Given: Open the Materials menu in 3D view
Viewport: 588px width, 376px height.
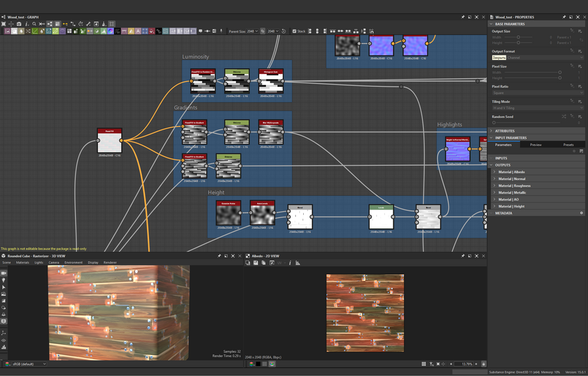Looking at the screenshot, I should [23, 262].
